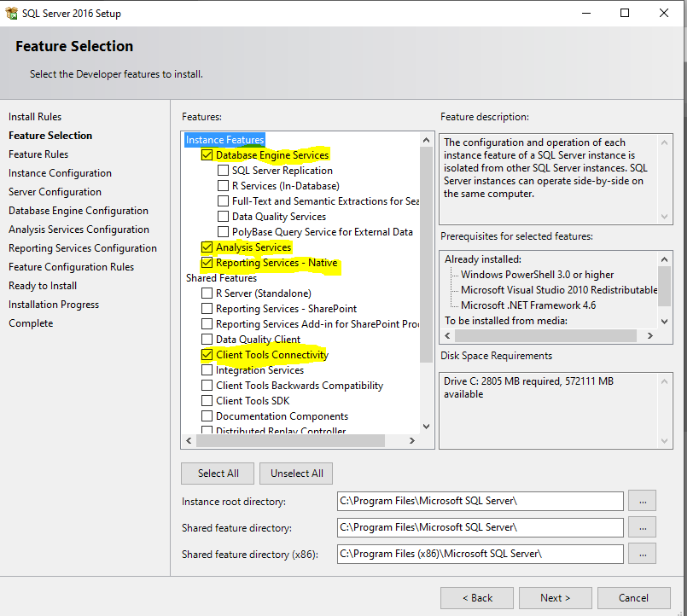Image resolution: width=699 pixels, height=616 pixels.
Task: Uncheck Analysis Services
Action: [207, 247]
